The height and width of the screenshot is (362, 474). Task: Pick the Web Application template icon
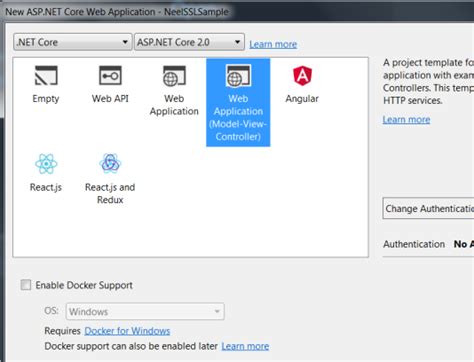click(x=174, y=75)
